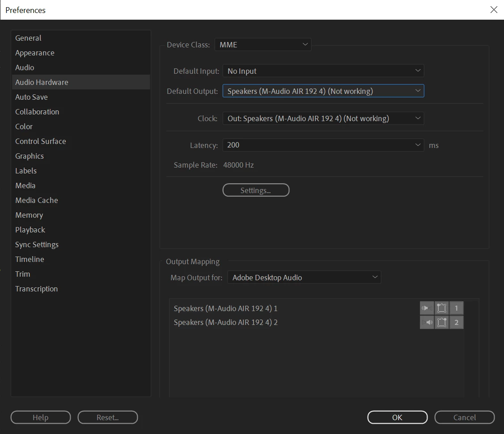
Task: Open the Default Output dropdown
Action: 323,91
